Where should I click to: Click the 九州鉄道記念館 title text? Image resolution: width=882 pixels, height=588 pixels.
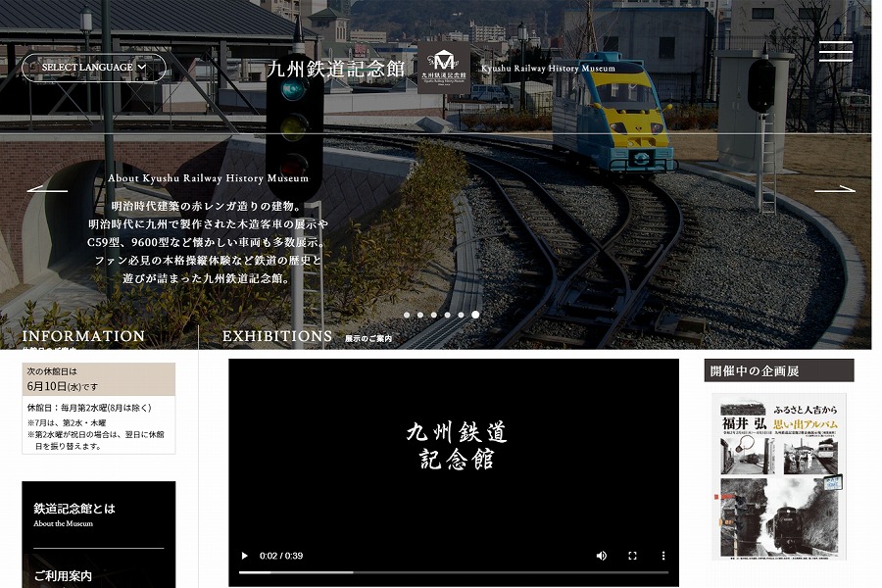[x=336, y=69]
